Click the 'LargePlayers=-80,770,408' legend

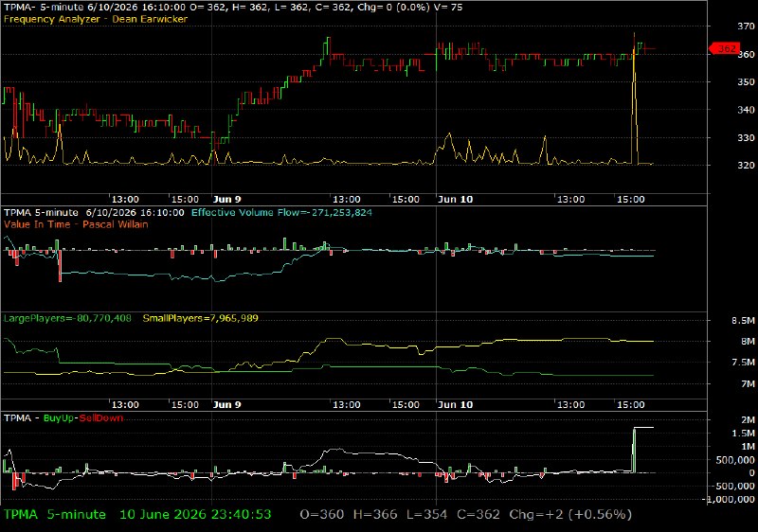click(67, 318)
